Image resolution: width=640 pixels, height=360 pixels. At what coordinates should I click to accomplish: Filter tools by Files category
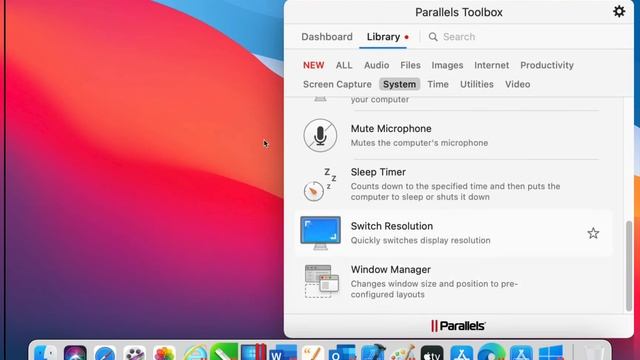click(410, 65)
